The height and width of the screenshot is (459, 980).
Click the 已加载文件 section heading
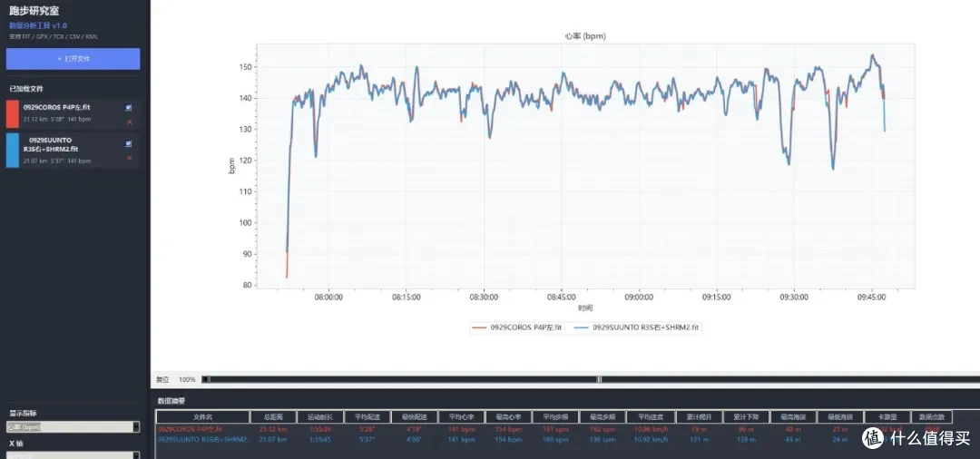click(26, 89)
